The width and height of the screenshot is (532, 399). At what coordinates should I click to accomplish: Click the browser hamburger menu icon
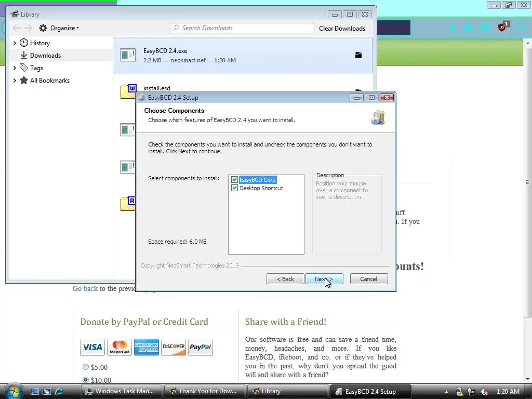pyautogui.click(x=523, y=27)
